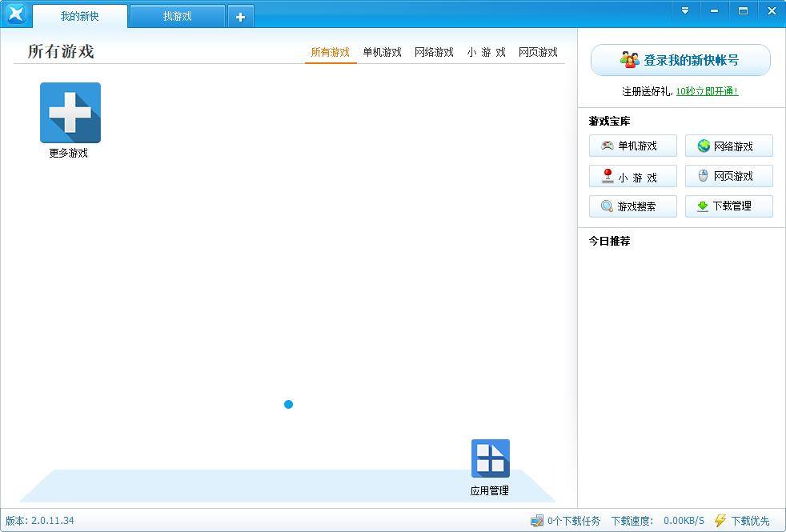Add a new tab with the plus button
This screenshot has width=786, height=532.
[x=240, y=16]
